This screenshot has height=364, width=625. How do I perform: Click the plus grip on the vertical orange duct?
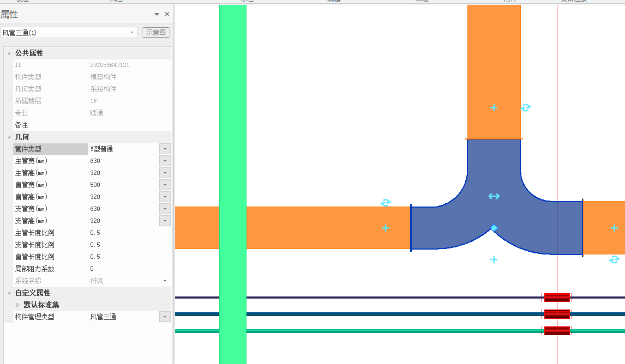[494, 107]
